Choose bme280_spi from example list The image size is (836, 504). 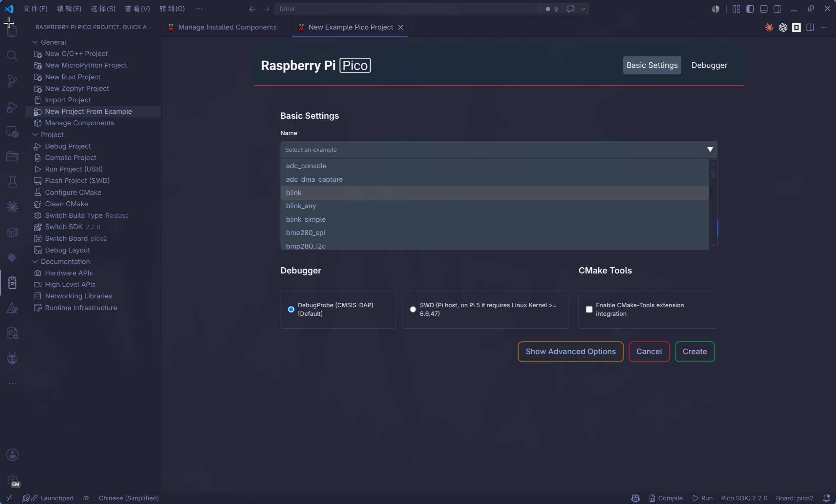[495, 232]
